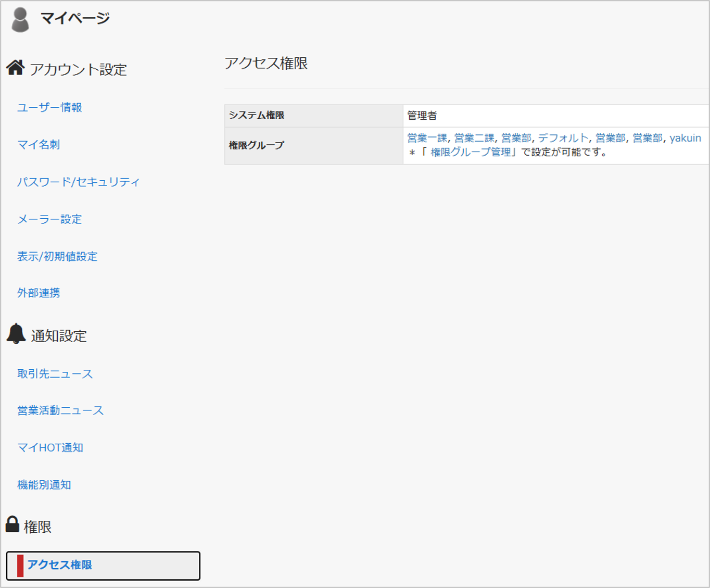Open 営業部 link just before yakuin
This screenshot has height=588, width=710.
coord(648,138)
